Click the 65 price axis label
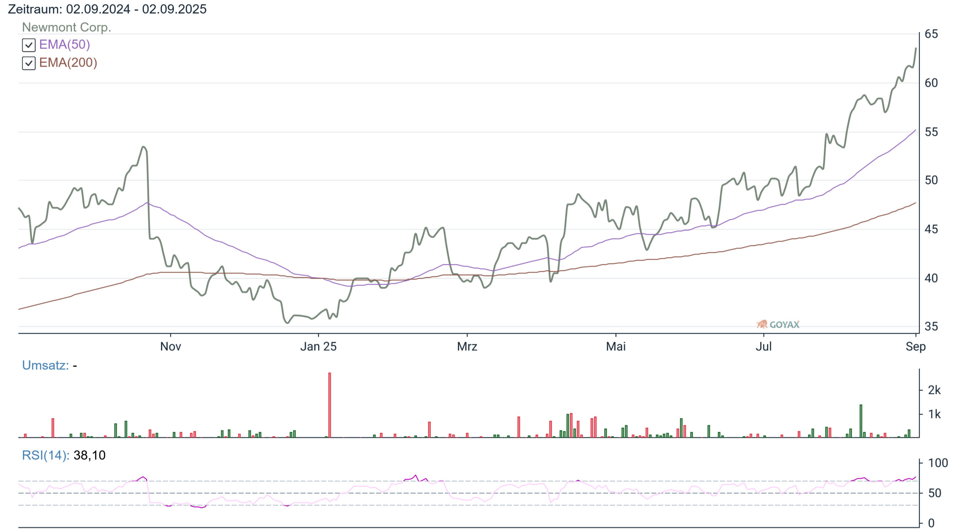 (x=931, y=34)
